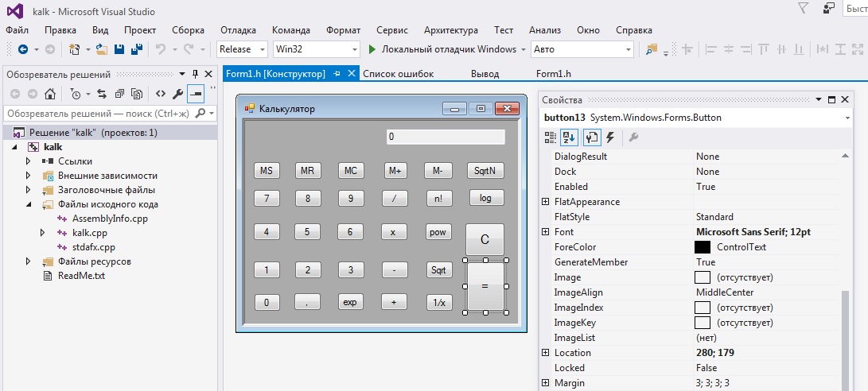Screen dimensions: 868x391
Task: Select the Sqrt button on the form
Action: click(x=438, y=270)
